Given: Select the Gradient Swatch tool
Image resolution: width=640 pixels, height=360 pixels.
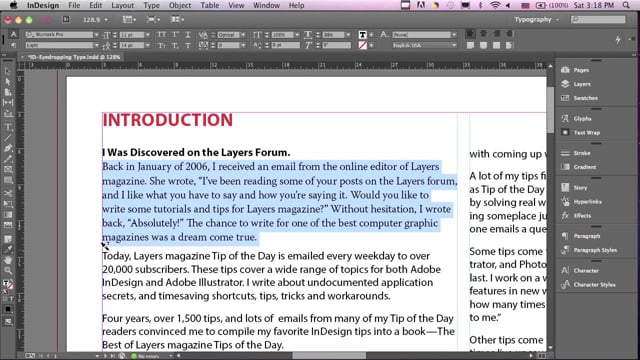Looking at the screenshot, I should [8, 214].
